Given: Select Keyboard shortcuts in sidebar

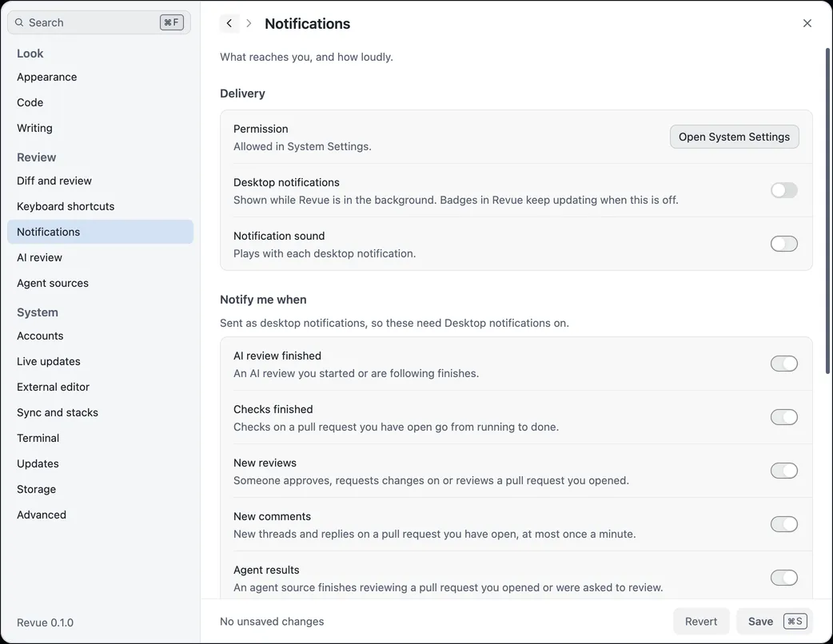Looking at the screenshot, I should coord(101,206).
